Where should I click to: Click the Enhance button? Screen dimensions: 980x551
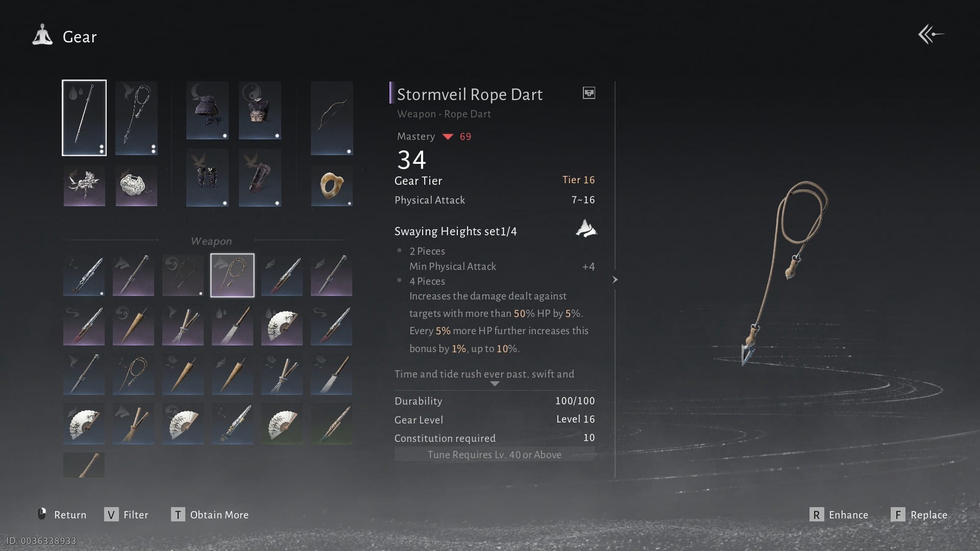click(x=839, y=515)
